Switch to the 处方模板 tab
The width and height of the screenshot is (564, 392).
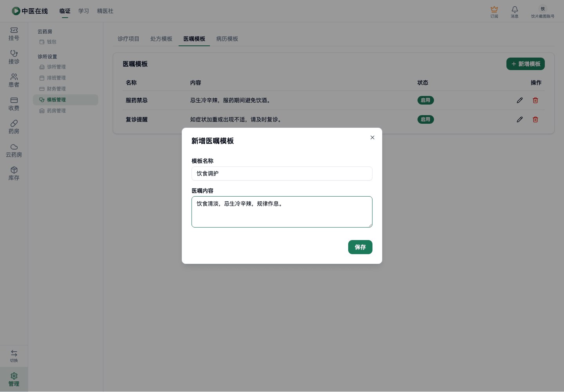coord(161,39)
